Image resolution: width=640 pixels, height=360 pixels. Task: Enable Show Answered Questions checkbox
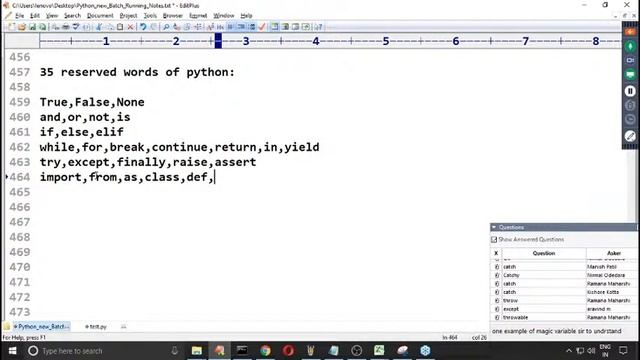pos(494,240)
